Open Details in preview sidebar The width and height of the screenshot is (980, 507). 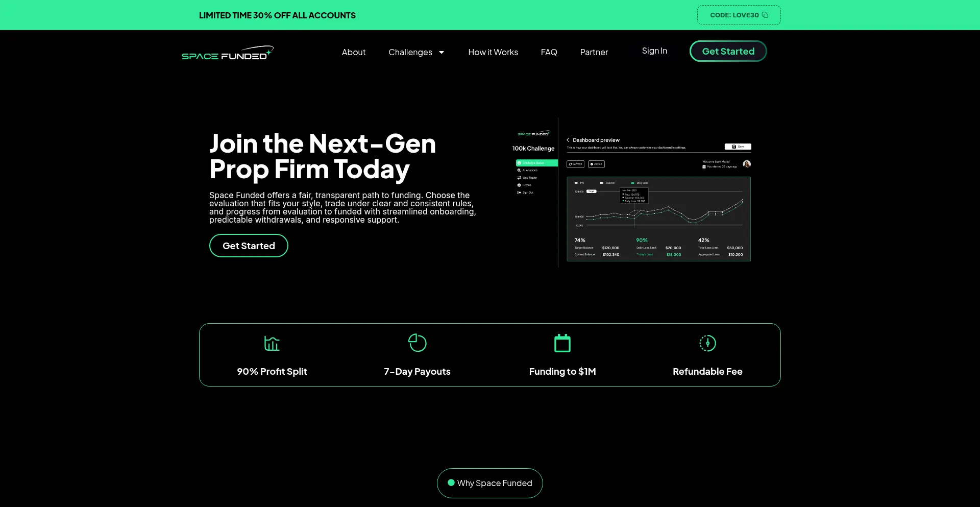click(524, 185)
